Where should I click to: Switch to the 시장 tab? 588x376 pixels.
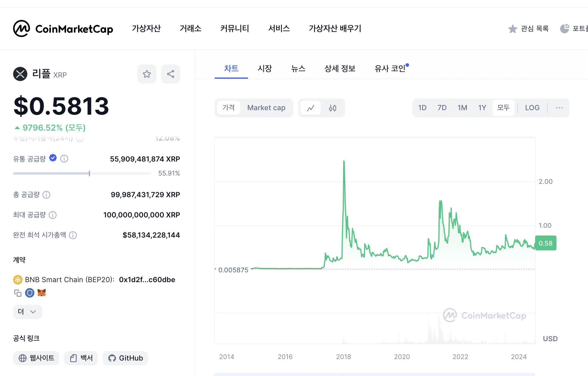point(265,69)
